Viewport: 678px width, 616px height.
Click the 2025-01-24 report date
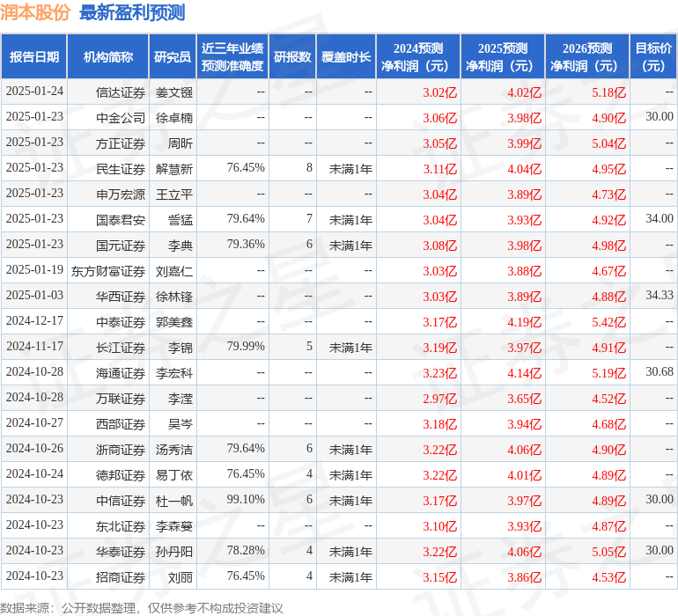click(34, 92)
